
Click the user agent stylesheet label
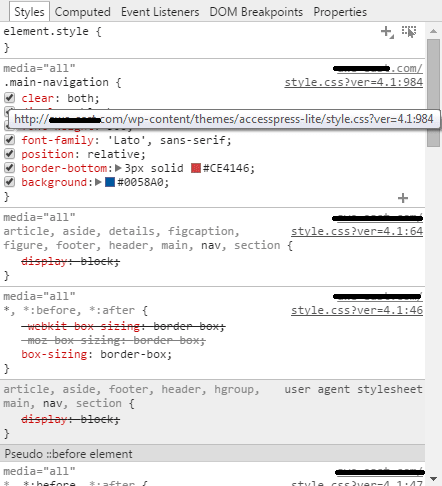pyautogui.click(x=353, y=389)
